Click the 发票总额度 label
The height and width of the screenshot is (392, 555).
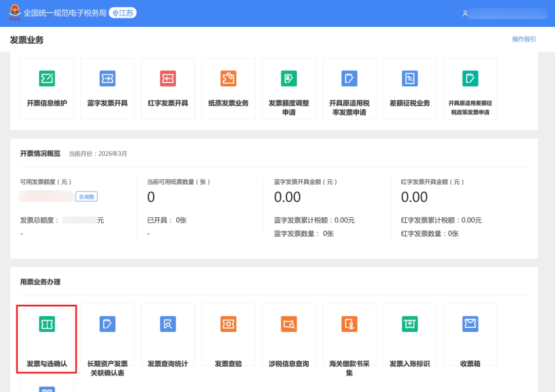click(39, 220)
